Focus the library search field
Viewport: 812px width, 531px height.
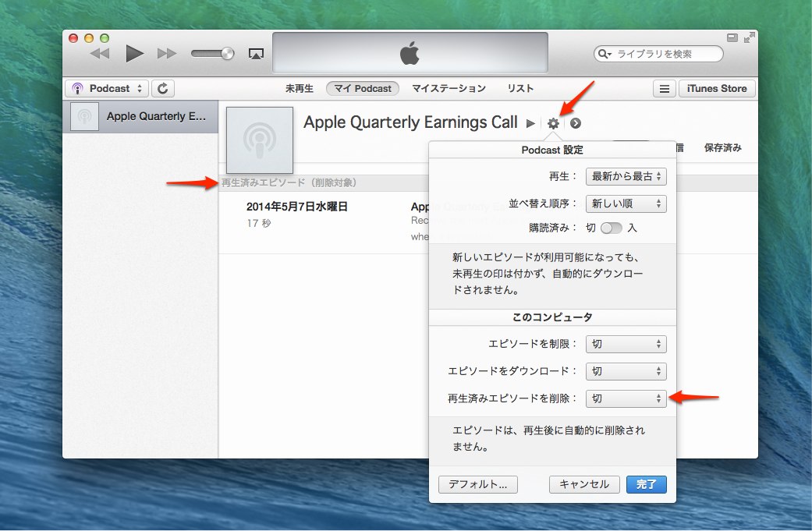(x=658, y=54)
